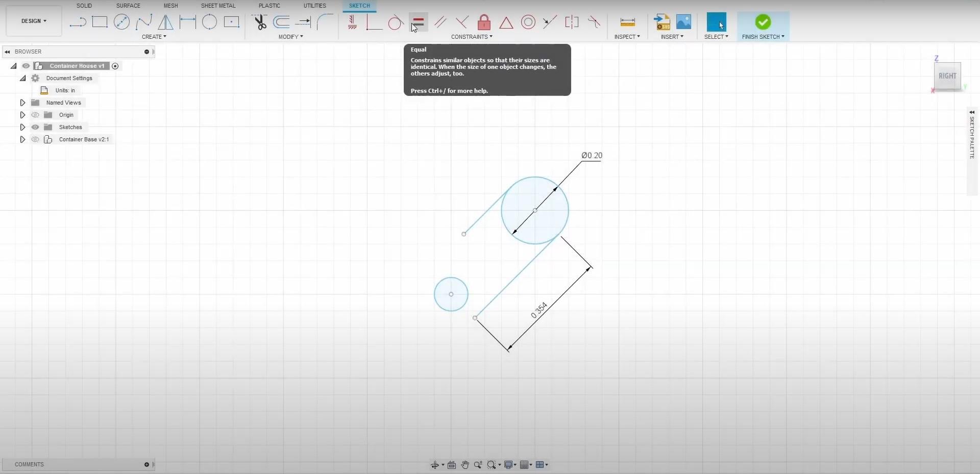980x474 pixels.
Task: Open the INSERT dropdown menu
Action: tap(672, 37)
